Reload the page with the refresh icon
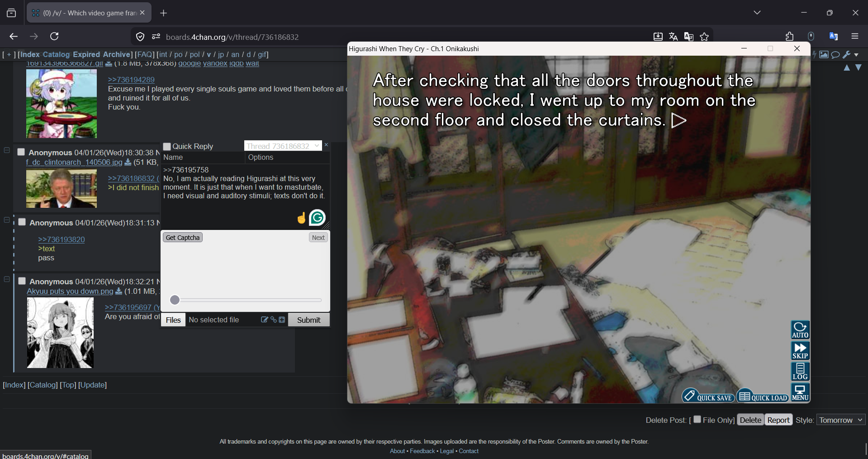 (x=55, y=36)
